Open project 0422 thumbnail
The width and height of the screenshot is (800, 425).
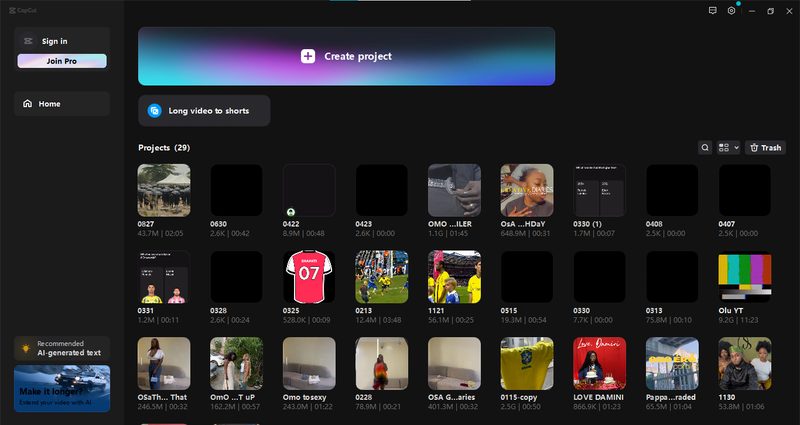[x=309, y=190]
